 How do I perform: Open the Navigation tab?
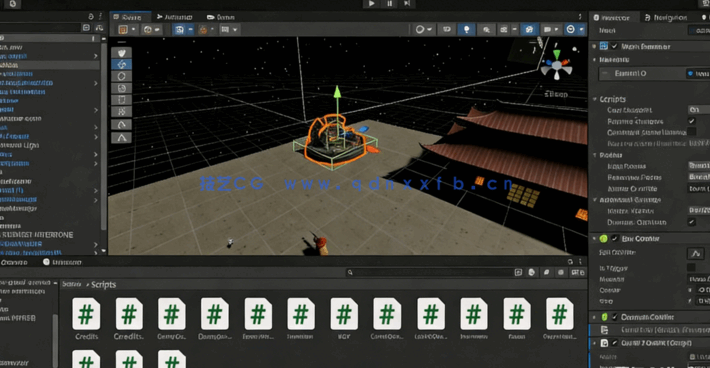pos(666,18)
